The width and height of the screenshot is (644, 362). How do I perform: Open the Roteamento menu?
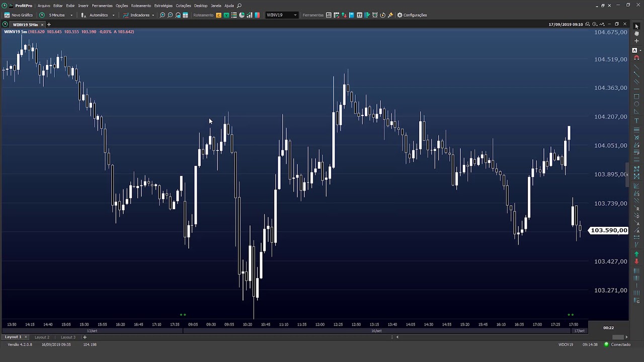141,6
